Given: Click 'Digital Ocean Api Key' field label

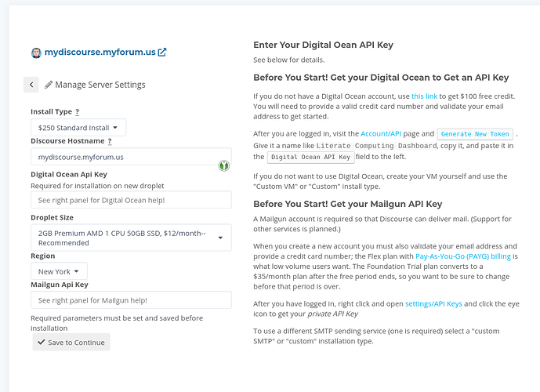Looking at the screenshot, I should (69, 174).
